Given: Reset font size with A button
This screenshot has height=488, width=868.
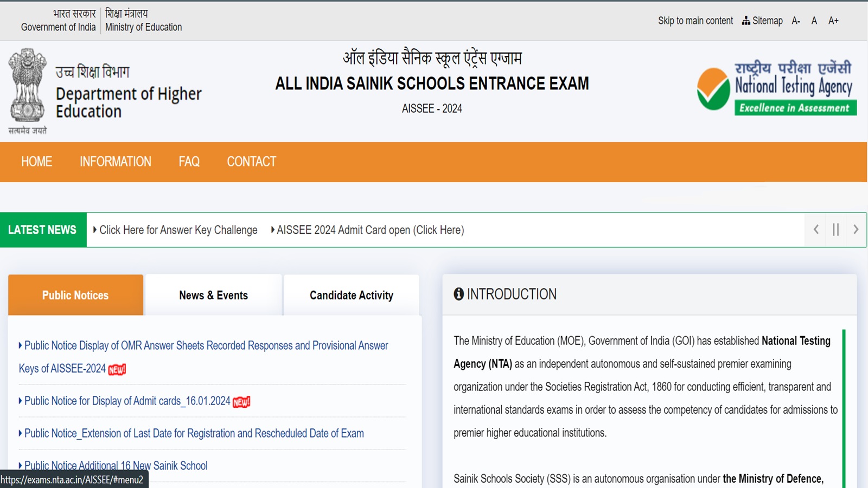Looking at the screenshot, I should pyautogui.click(x=814, y=21).
